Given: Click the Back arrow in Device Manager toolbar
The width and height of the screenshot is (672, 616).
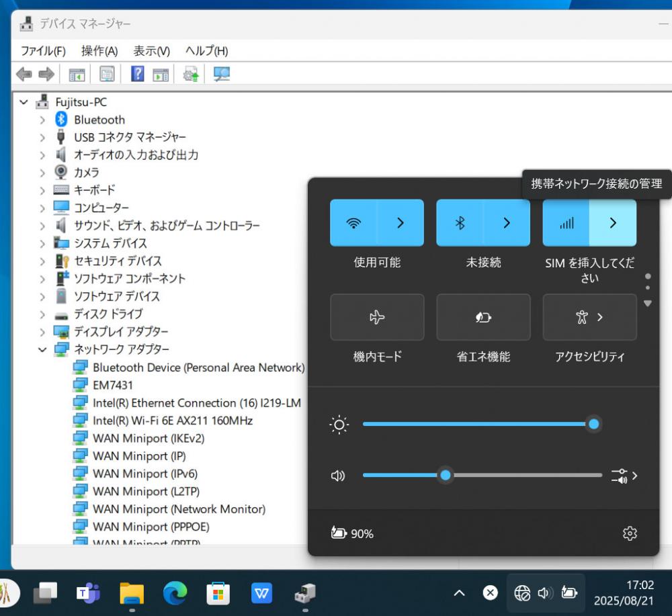Looking at the screenshot, I should tap(24, 74).
